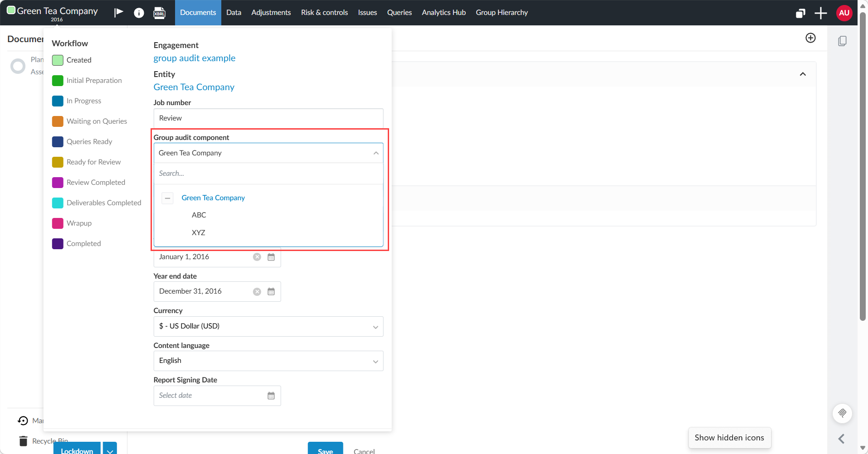
Task: Select Green Tea Company in the tree
Action: 213,198
